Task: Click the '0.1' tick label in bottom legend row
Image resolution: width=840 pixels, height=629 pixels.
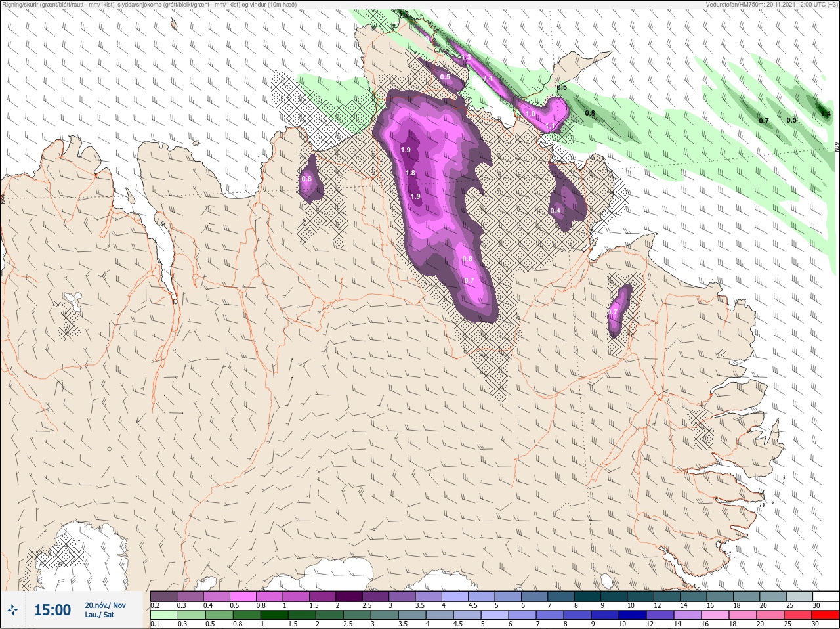Action: tap(155, 624)
